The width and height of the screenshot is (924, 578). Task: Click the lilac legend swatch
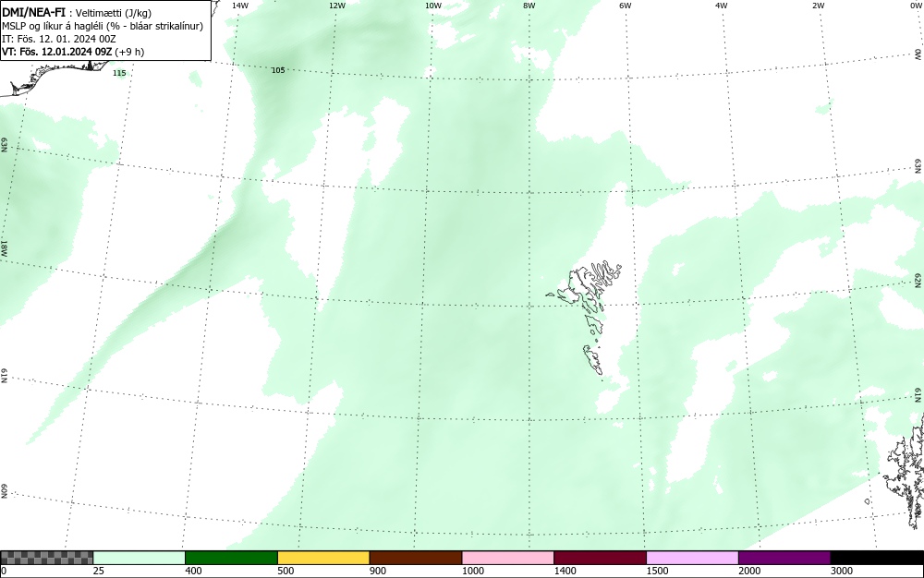(692, 558)
